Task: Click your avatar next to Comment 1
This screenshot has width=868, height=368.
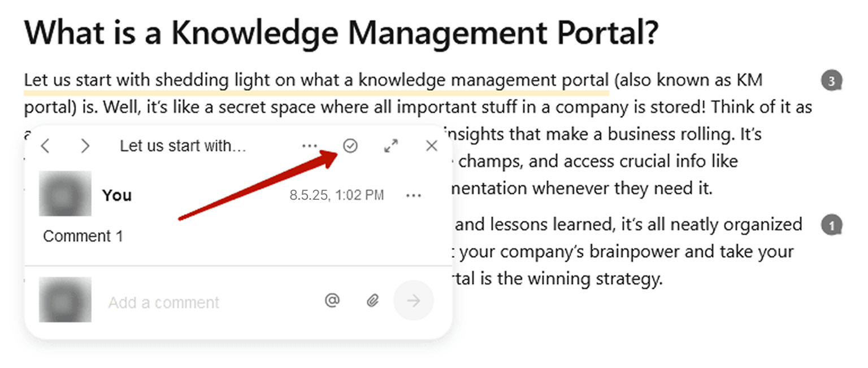Action: coord(65,194)
